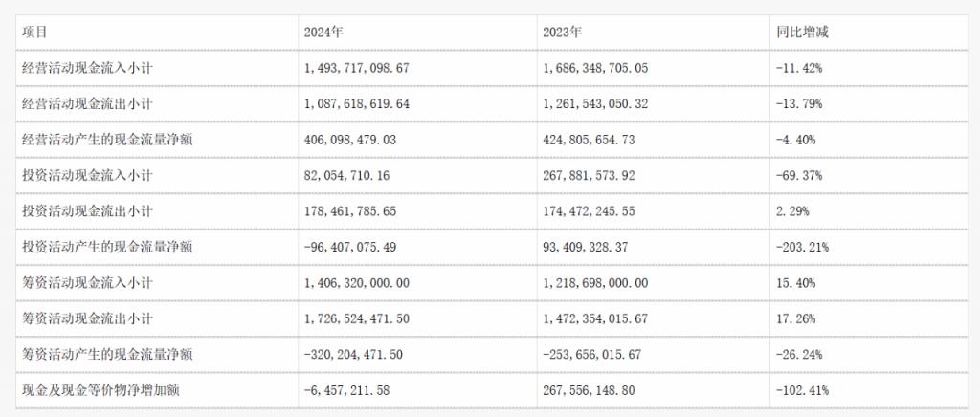Select the -102.41% change cell

click(x=803, y=390)
